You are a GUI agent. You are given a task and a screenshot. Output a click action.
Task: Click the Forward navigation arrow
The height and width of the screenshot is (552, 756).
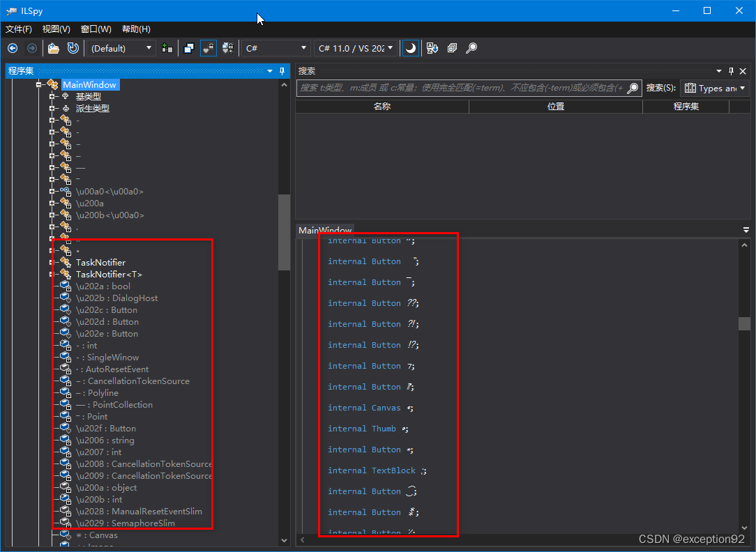pyautogui.click(x=32, y=48)
